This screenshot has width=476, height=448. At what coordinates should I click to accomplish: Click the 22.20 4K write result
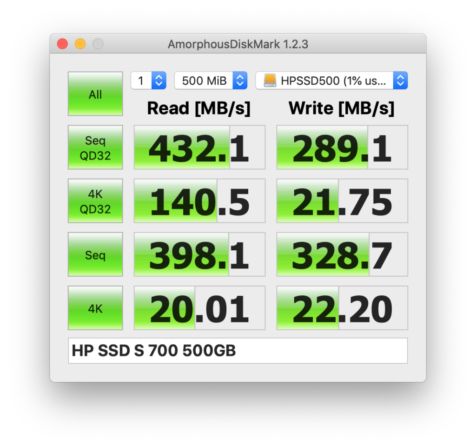click(x=342, y=308)
